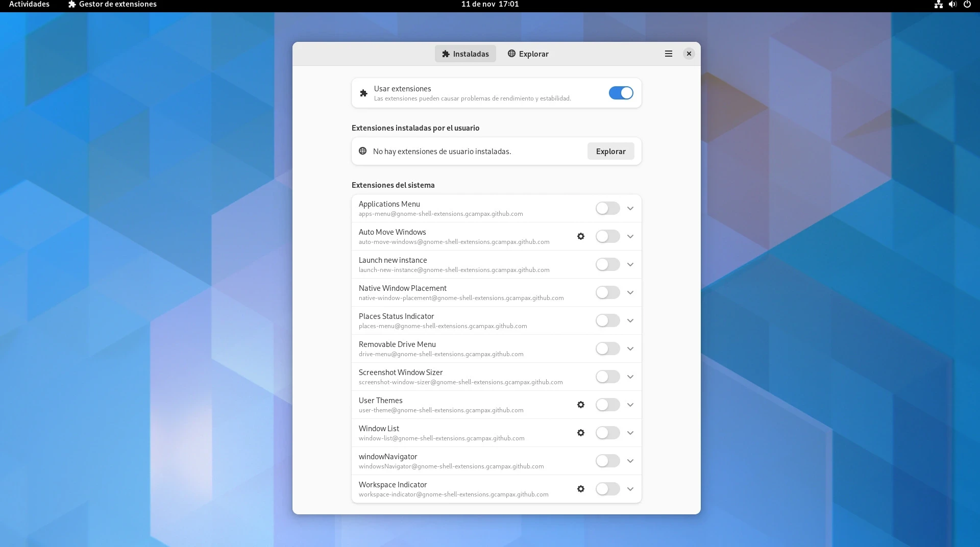
Task: Expand Native Window Placement details
Action: (x=630, y=292)
